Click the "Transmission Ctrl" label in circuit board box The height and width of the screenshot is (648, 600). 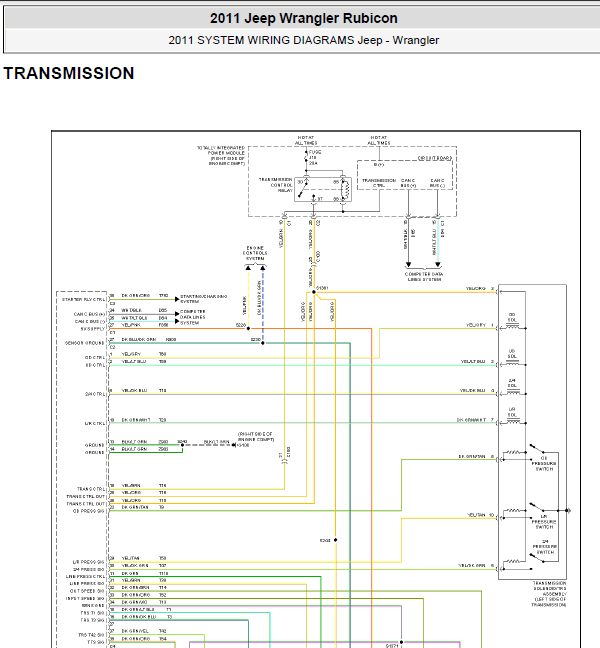pyautogui.click(x=379, y=183)
